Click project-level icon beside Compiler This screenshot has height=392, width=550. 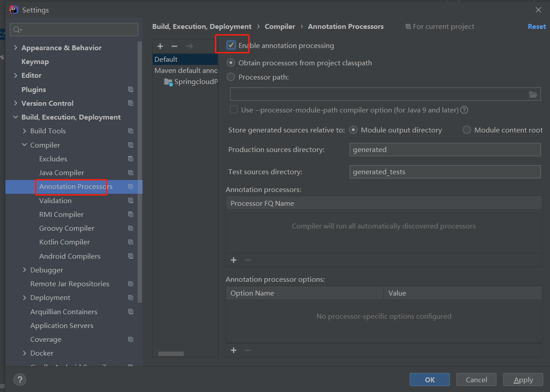pyautogui.click(x=130, y=145)
